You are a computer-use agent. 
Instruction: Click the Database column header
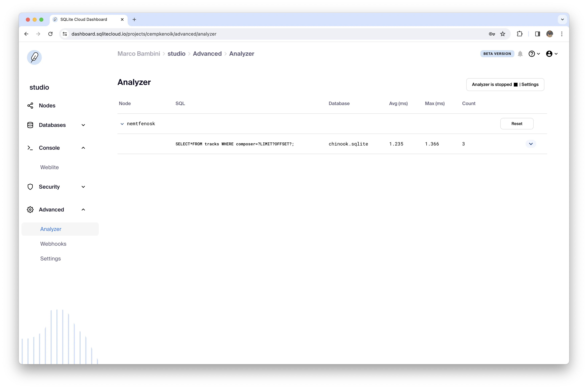[339, 103]
